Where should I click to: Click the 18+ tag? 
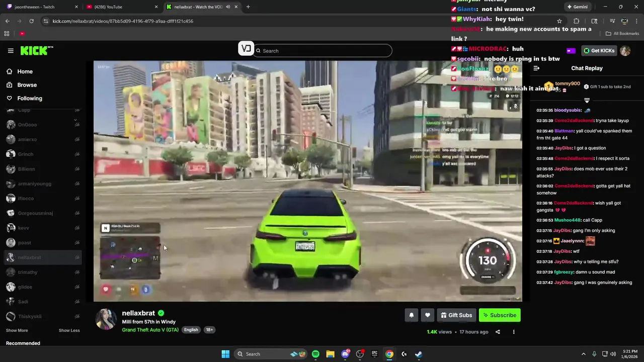point(209,330)
